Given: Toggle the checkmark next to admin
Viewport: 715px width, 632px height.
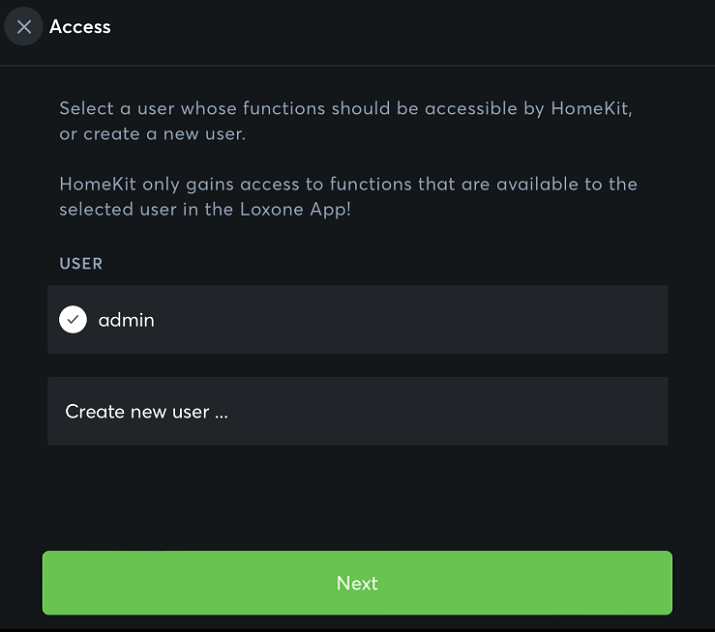Looking at the screenshot, I should point(73,320).
